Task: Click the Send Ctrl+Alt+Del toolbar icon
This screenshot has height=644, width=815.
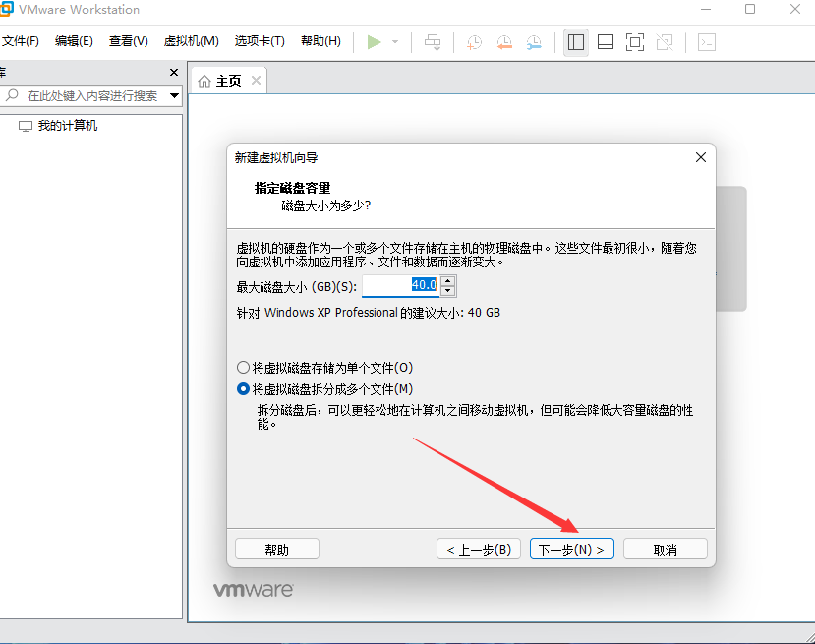Action: (433, 42)
